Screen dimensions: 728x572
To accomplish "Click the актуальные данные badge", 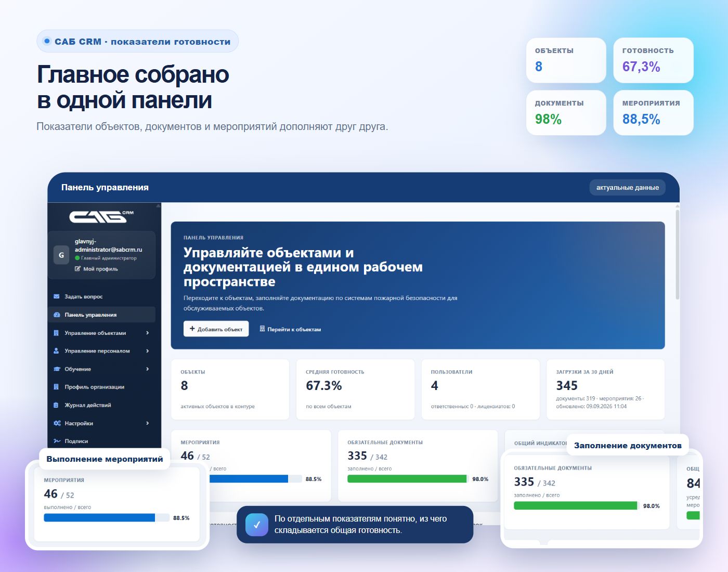I will click(x=627, y=187).
